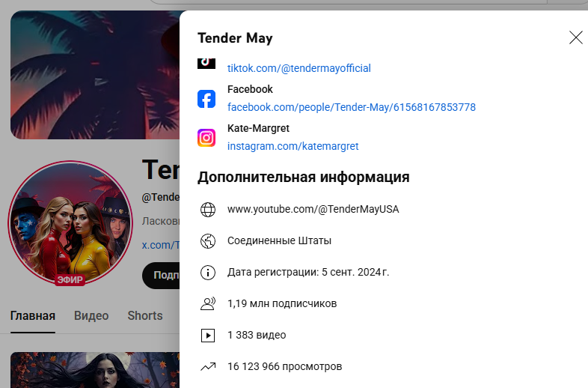Click the globe icon beside the channel URL
588x388 pixels.
(208, 210)
